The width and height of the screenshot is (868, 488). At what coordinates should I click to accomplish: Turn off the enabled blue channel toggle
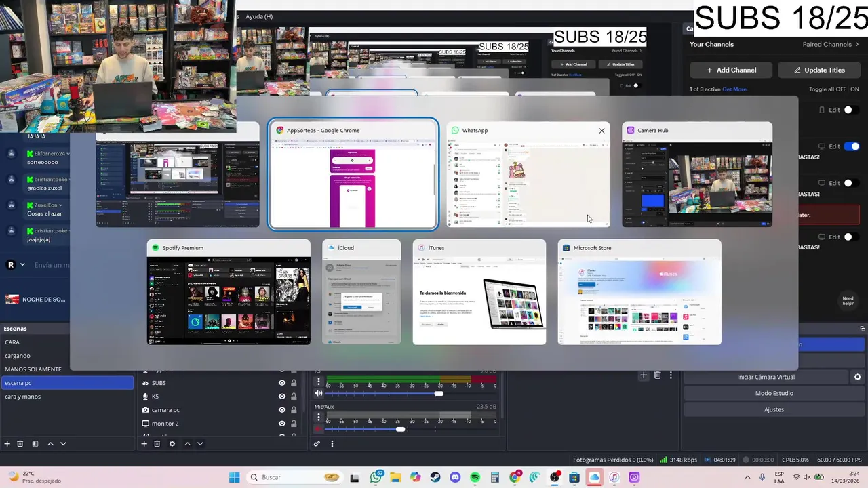(852, 146)
